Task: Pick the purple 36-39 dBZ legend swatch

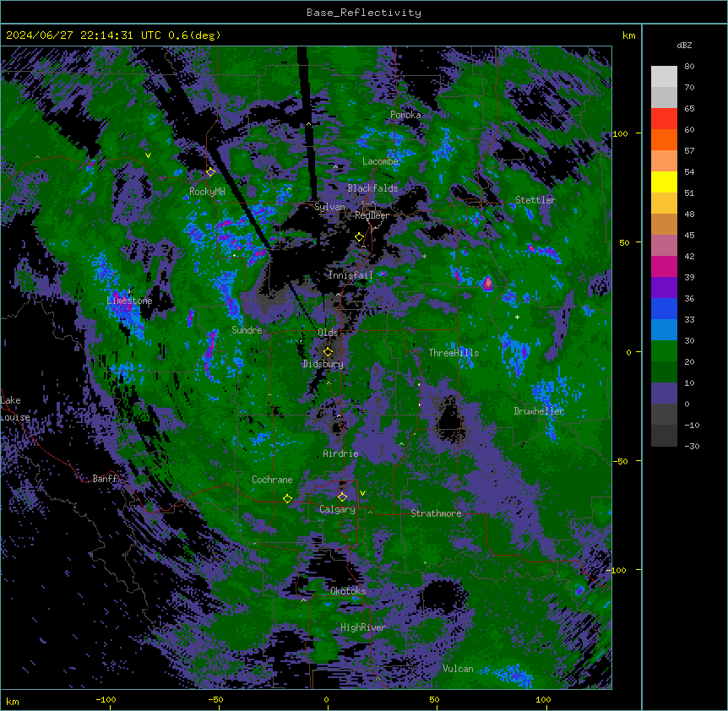Action: 664,288
